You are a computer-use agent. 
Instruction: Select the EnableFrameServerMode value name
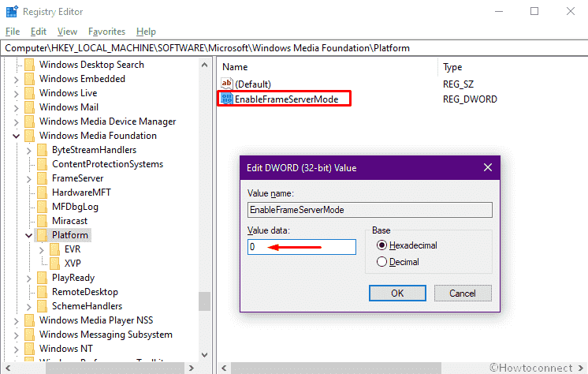click(286, 99)
